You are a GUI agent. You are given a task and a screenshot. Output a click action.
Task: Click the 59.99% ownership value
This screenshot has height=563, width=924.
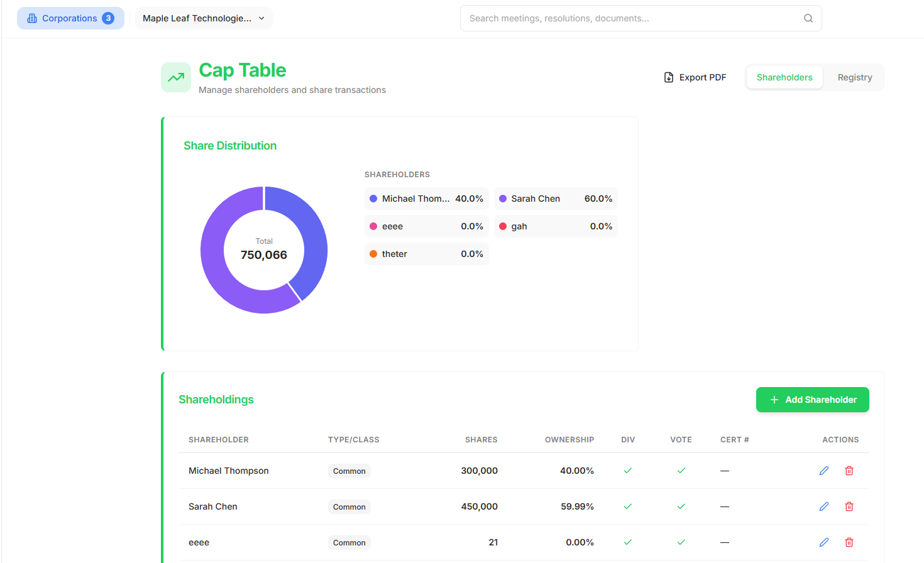point(577,506)
